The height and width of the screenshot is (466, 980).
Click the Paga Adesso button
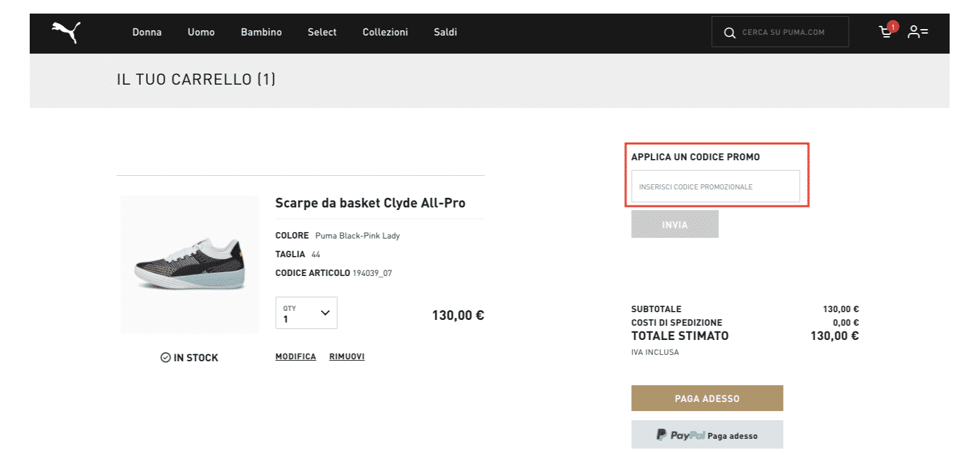click(707, 398)
